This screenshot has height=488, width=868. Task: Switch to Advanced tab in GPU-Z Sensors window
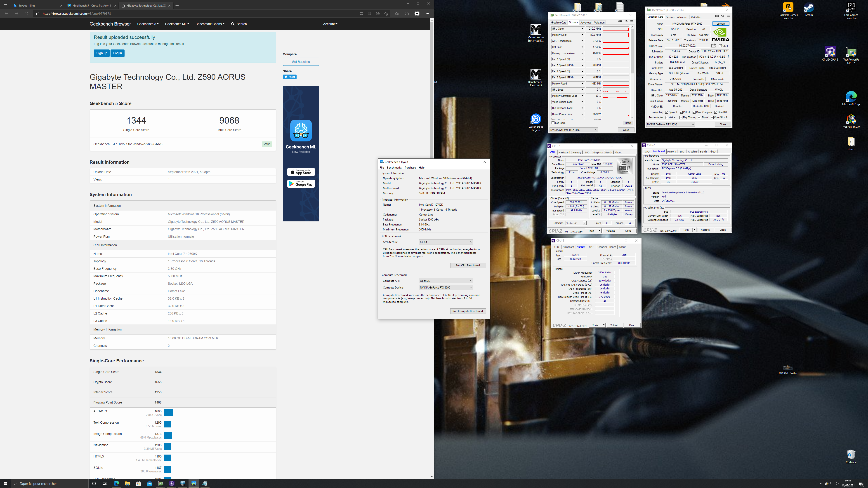tap(586, 23)
